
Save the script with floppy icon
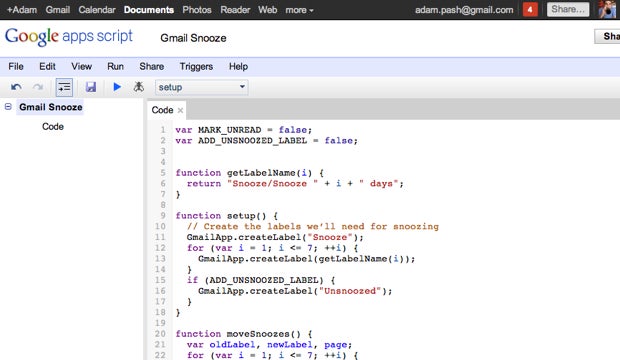coord(91,87)
